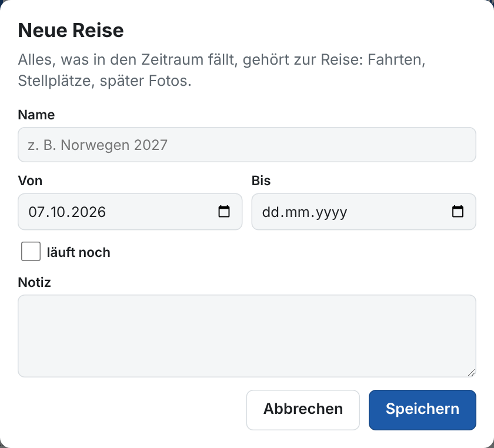Screen dimensions: 494x448
Task: Click the "Von" field label
Action: (x=30, y=181)
